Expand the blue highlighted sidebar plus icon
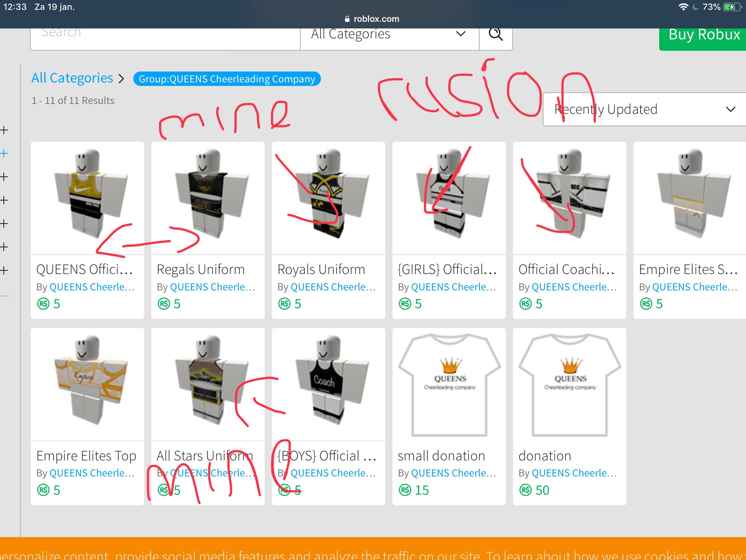The width and height of the screenshot is (746, 560). pos(4,153)
